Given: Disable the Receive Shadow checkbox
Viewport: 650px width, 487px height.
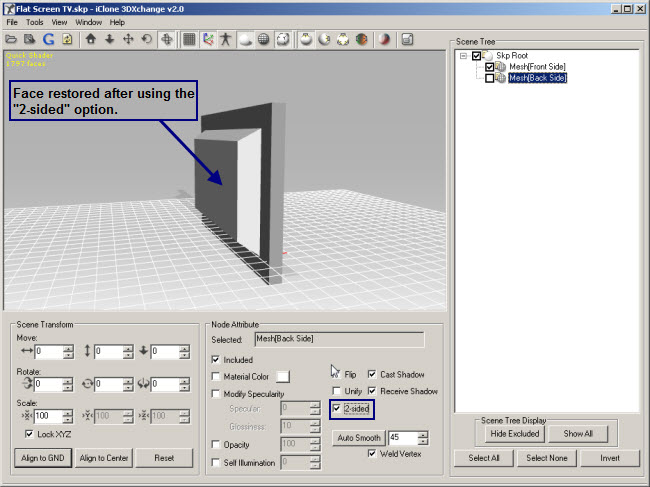Looking at the screenshot, I should 372,391.
